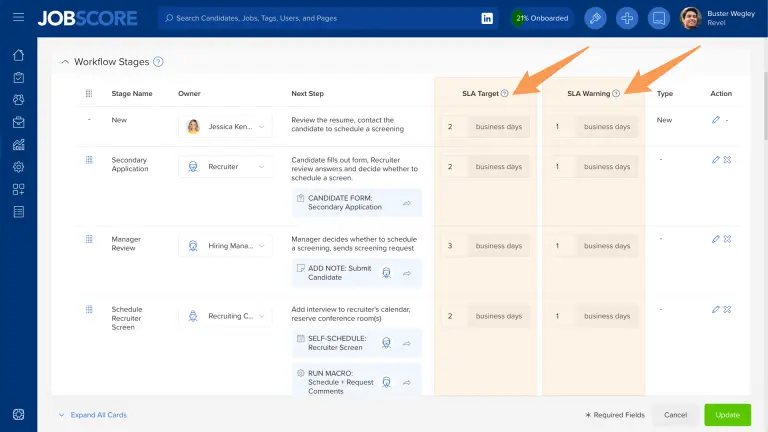Edit the Secondary Application stage
This screenshot has height=432, width=768.
(716, 160)
